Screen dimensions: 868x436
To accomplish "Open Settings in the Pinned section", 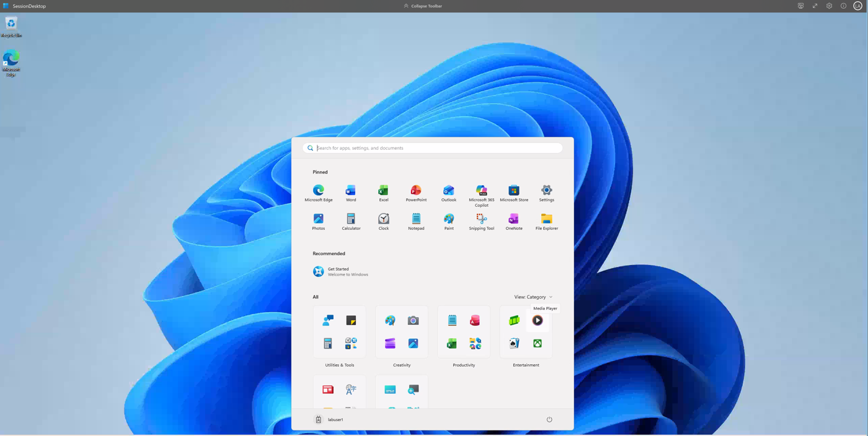I will 547,193.
